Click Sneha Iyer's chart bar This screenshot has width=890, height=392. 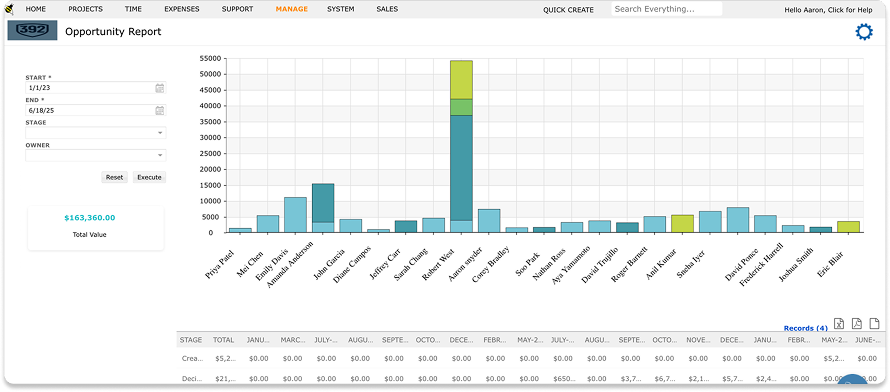(x=710, y=222)
